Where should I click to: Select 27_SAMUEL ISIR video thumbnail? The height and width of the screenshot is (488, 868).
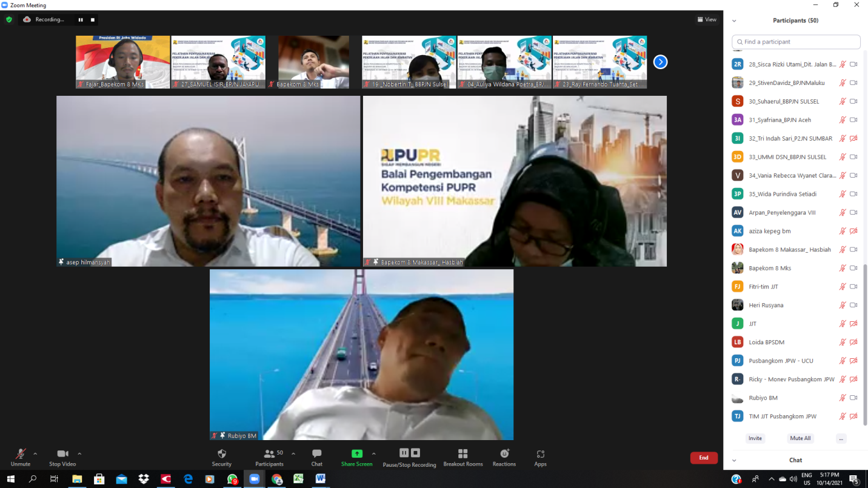click(218, 62)
